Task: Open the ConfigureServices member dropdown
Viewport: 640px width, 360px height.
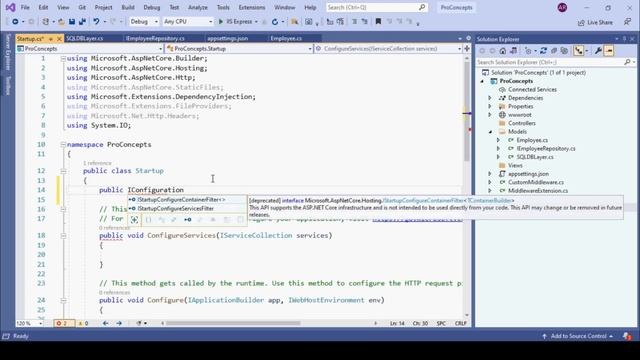Action: (389, 49)
